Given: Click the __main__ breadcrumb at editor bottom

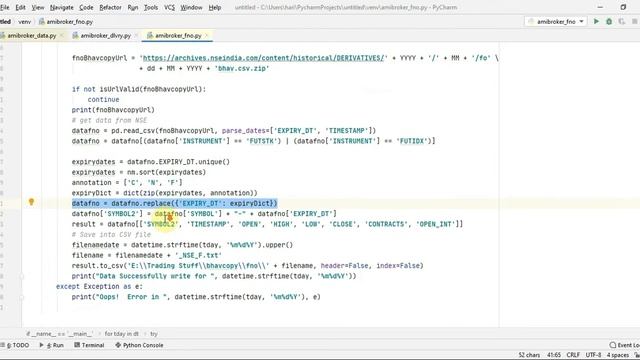Looking at the screenshot, I should 60,333.
